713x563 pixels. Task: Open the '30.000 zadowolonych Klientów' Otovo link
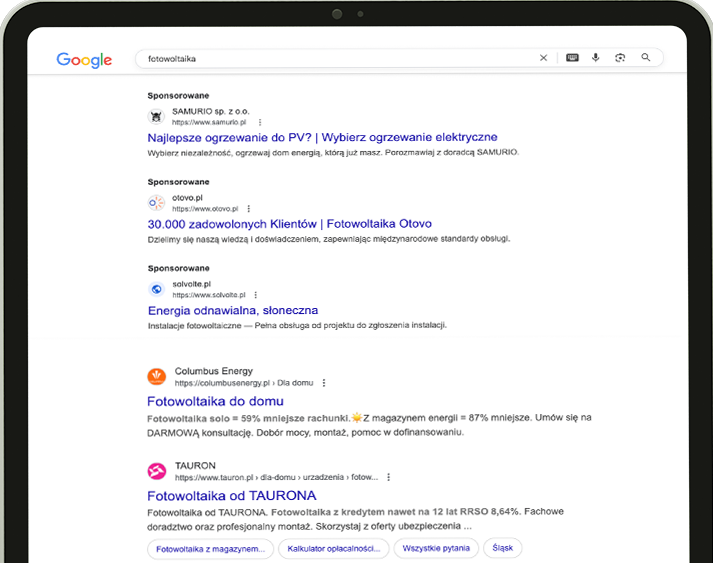tap(290, 224)
